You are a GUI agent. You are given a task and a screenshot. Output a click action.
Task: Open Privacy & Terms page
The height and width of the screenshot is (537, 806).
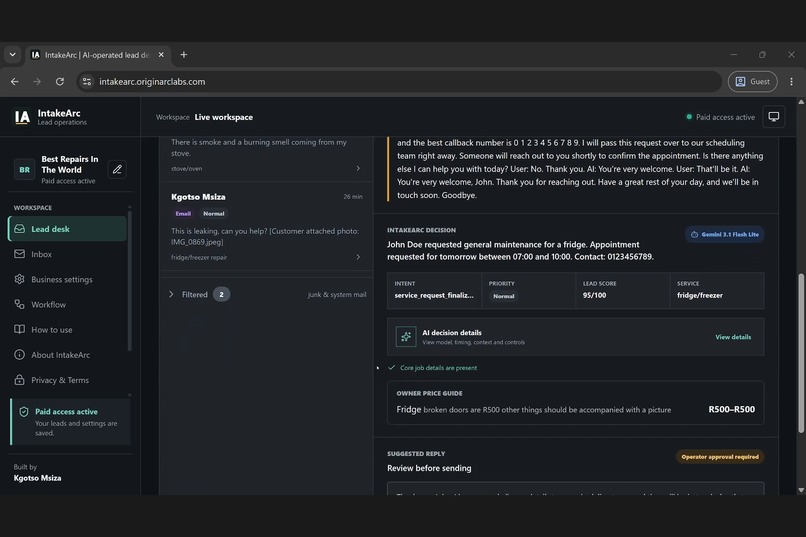67,380
